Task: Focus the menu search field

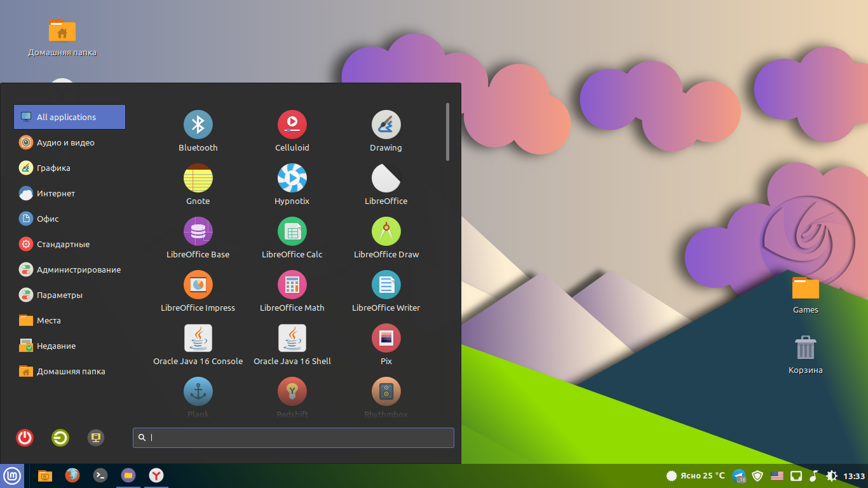Action: [x=294, y=437]
